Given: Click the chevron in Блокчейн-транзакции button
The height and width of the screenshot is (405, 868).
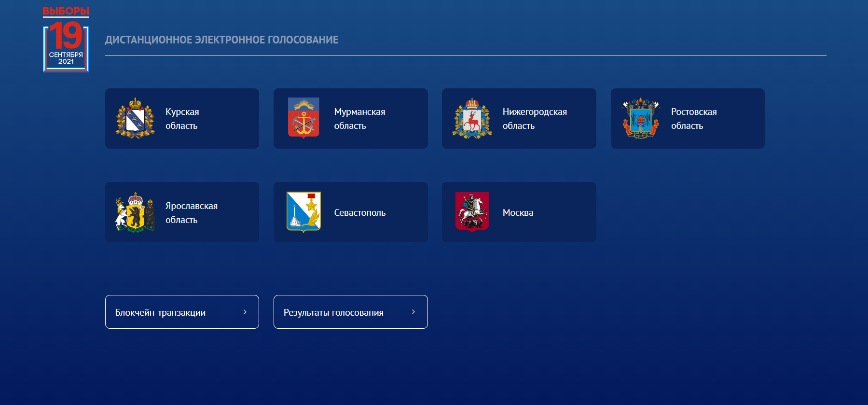Looking at the screenshot, I should 245,312.
